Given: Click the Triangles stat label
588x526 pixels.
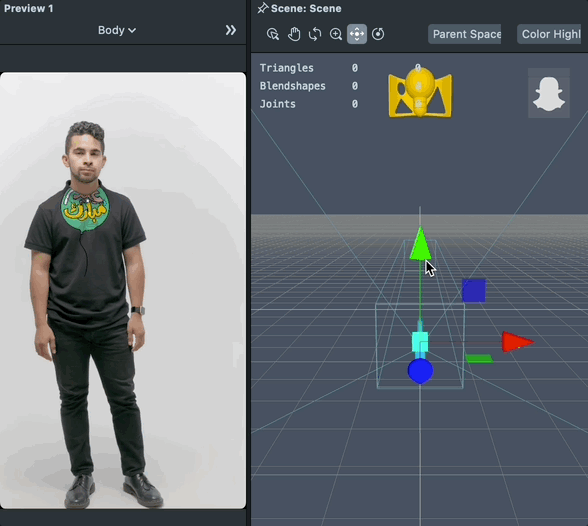Looking at the screenshot, I should (x=286, y=68).
